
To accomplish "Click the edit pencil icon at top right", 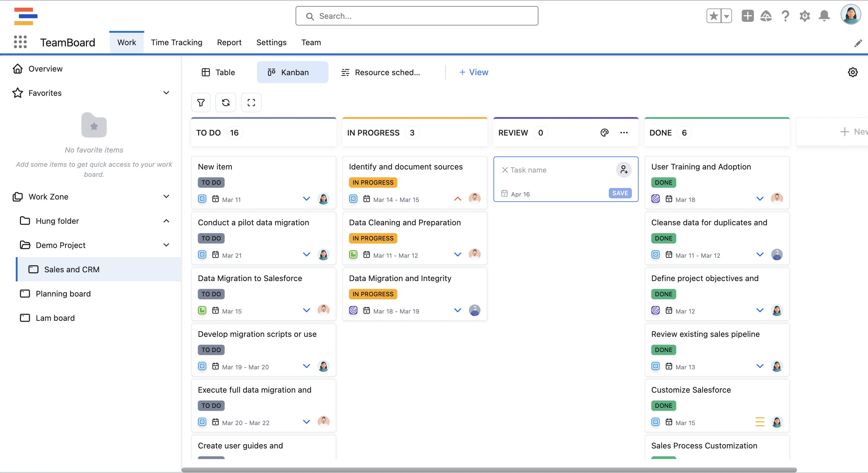I will [x=858, y=43].
